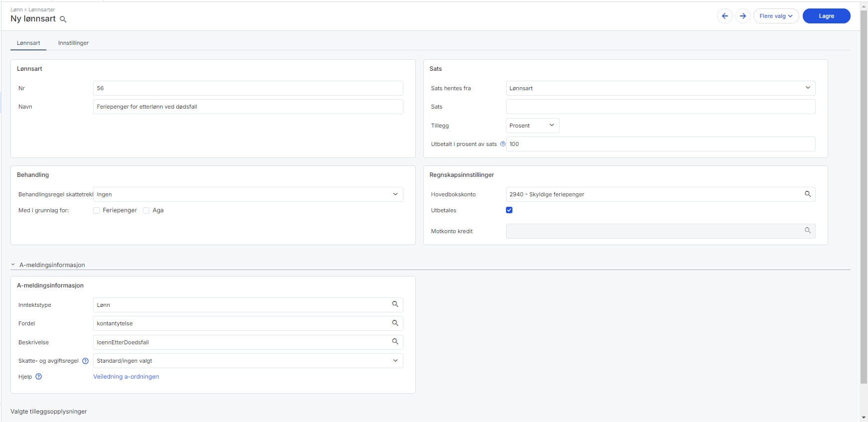The width and height of the screenshot is (868, 422).
Task: Uncheck the Utbetales checkbox
Action: click(x=509, y=210)
